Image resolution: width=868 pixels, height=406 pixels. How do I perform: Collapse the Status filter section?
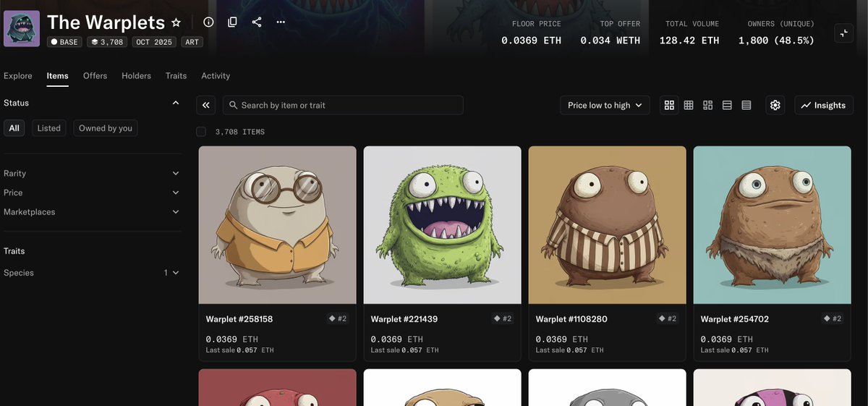(176, 103)
